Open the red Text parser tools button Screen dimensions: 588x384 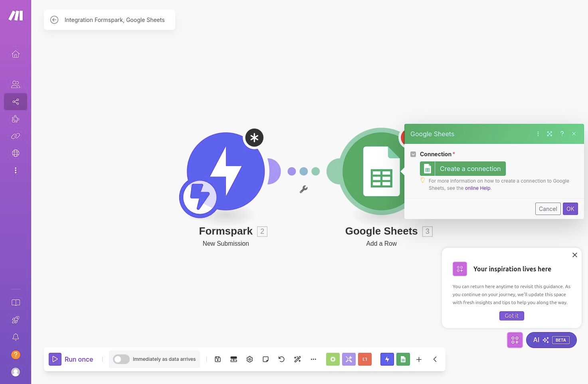tap(365, 359)
